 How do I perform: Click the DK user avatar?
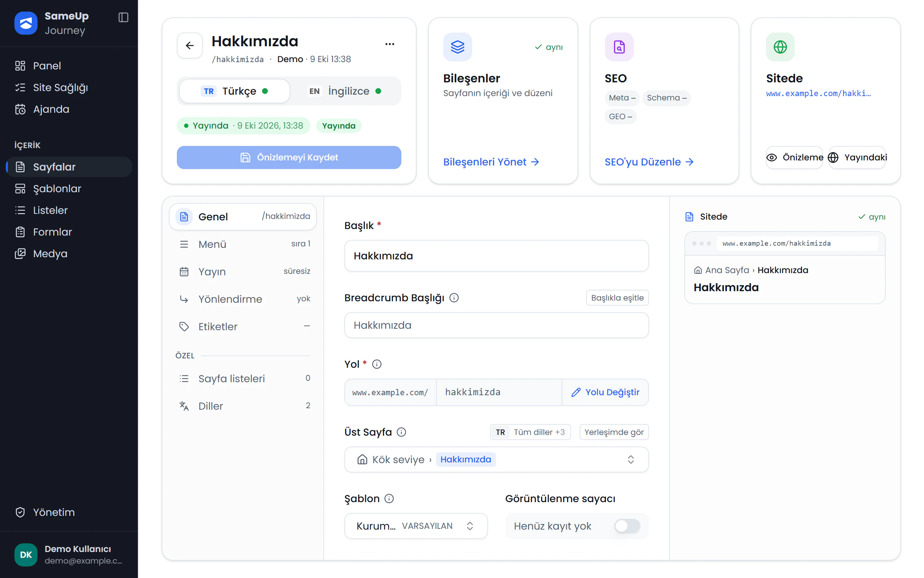tap(26, 555)
